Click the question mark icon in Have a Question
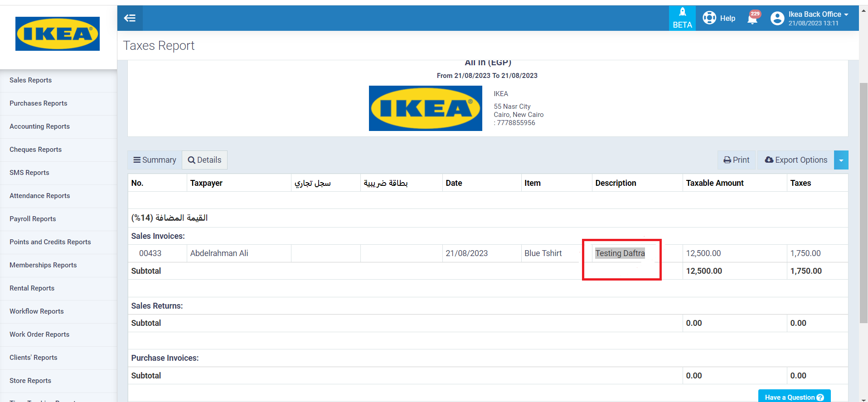Image resolution: width=868 pixels, height=402 pixels. click(x=820, y=397)
